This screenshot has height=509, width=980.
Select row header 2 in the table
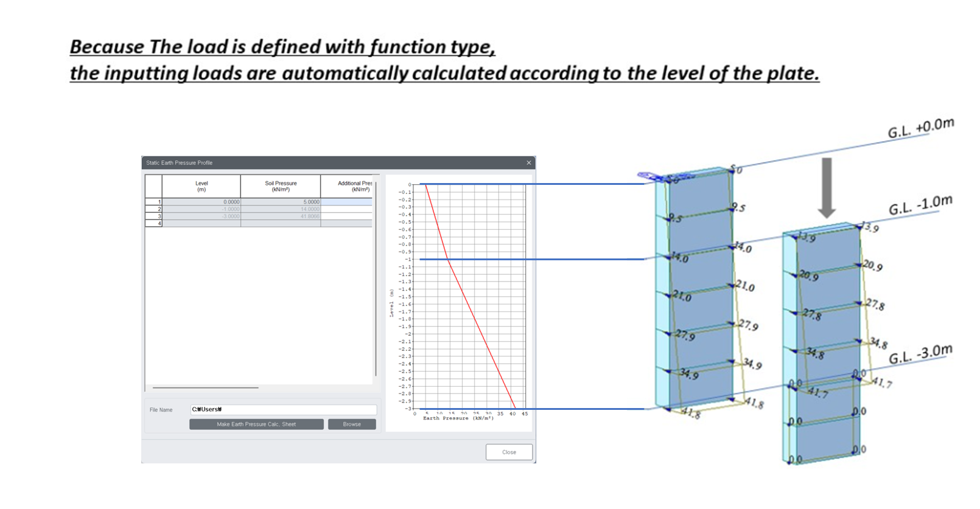click(153, 209)
